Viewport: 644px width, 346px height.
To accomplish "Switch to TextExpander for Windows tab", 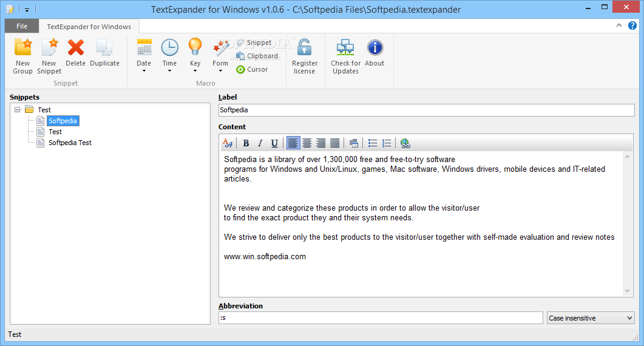I will (x=89, y=27).
